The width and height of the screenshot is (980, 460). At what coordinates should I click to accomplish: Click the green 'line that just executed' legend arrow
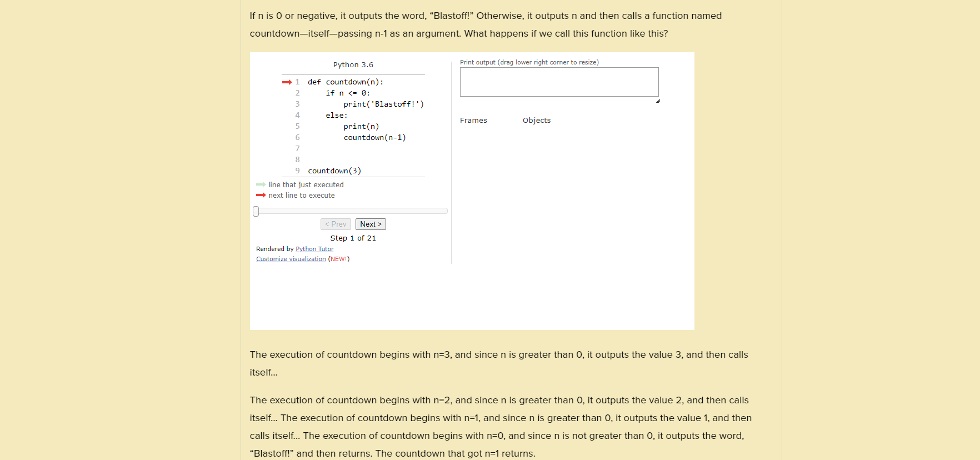pyautogui.click(x=261, y=184)
